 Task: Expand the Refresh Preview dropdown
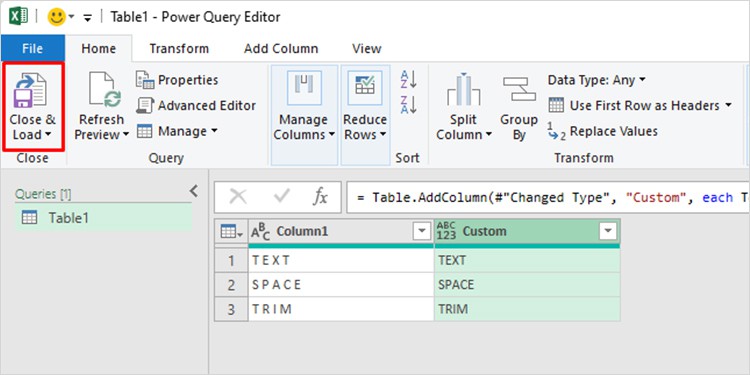126,135
